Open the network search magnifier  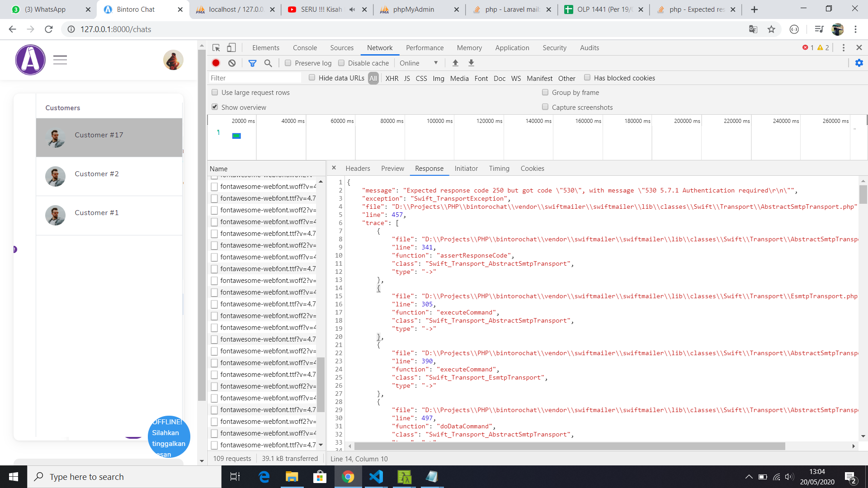click(x=268, y=63)
